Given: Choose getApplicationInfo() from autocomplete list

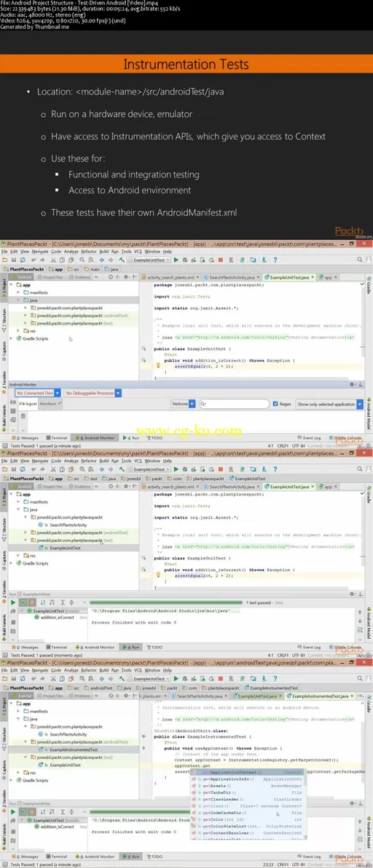Looking at the screenshot, I should click(x=247, y=779).
